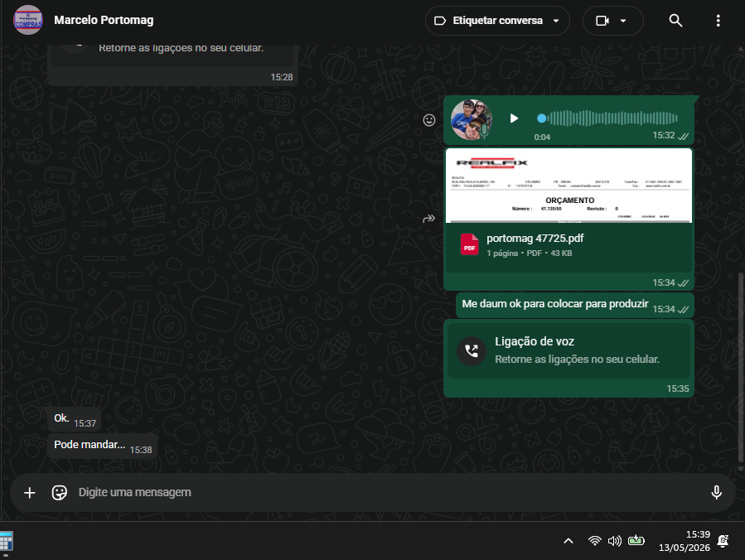
Task: Show hidden system tray icons
Action: point(568,541)
